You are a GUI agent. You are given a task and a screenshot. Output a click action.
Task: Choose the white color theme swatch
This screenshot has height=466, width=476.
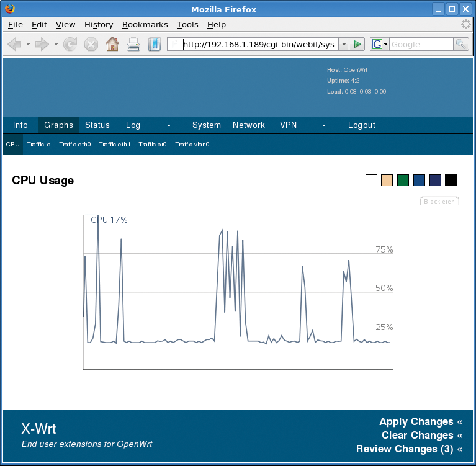(x=371, y=180)
